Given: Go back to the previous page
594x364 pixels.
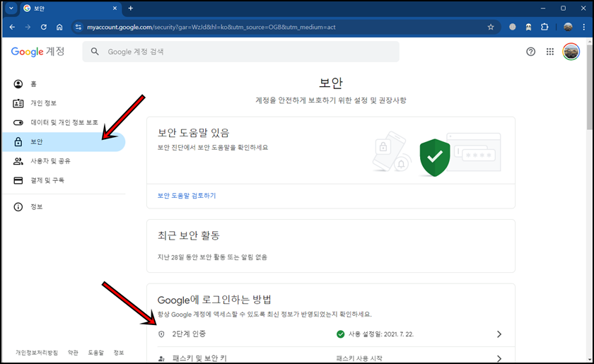Looking at the screenshot, I should point(12,28).
